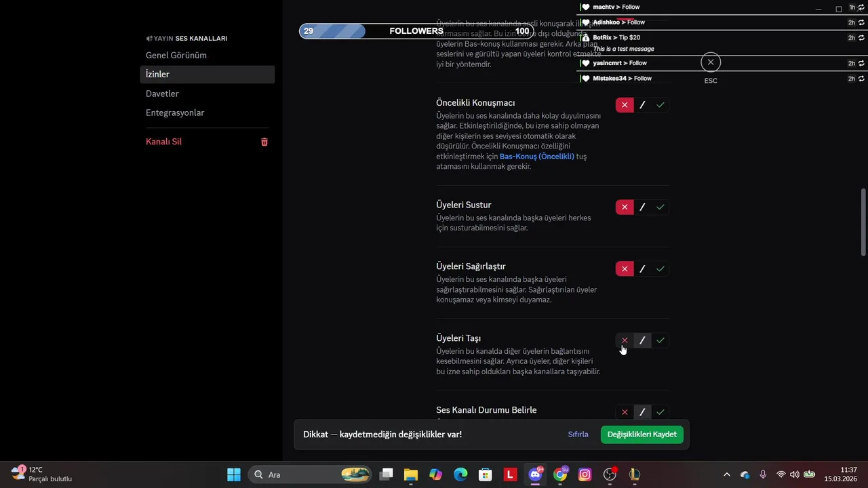Viewport: 868px width, 488px height.
Task: Replay the BotRix Tip $20 alert
Action: point(861,38)
